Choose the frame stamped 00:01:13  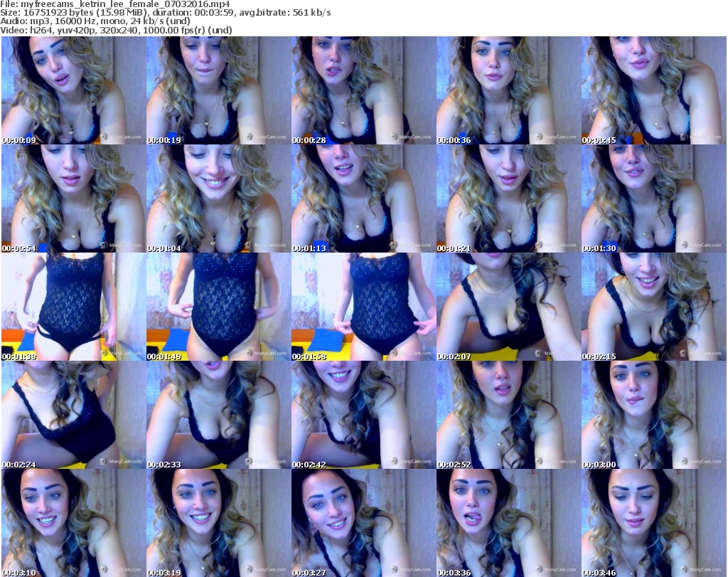[363, 198]
